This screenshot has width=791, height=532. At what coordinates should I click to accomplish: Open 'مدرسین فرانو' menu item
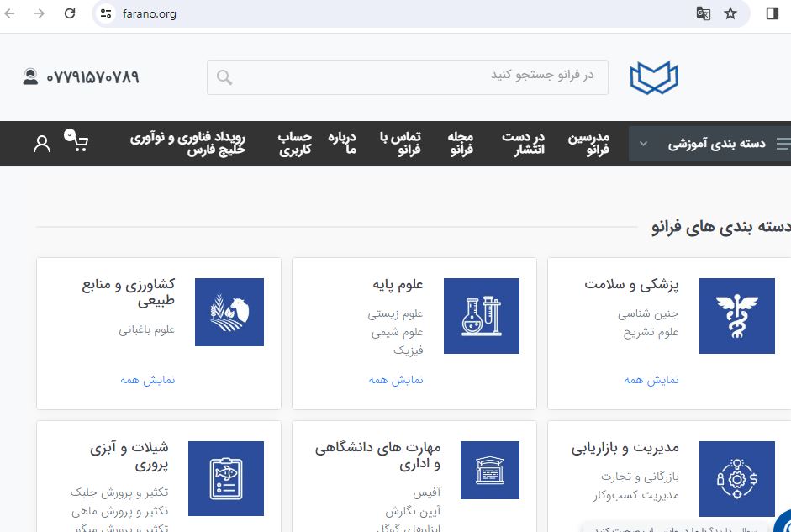click(x=588, y=143)
